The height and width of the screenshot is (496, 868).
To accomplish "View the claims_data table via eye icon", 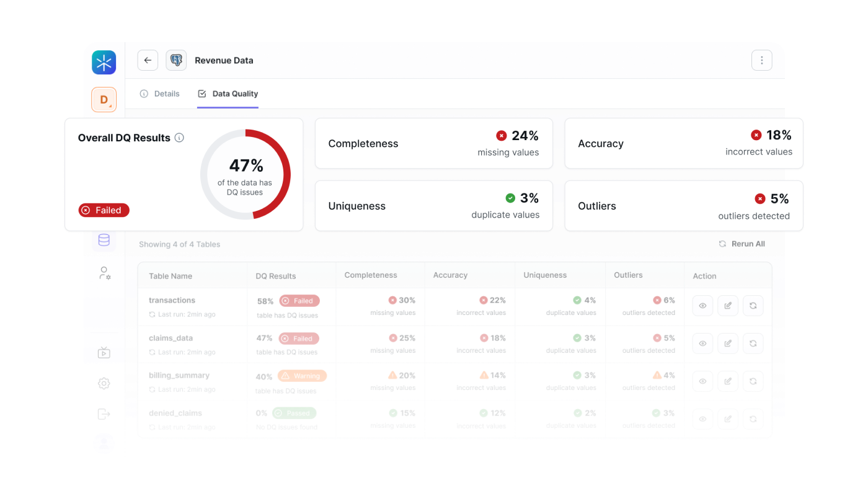I will tap(702, 343).
